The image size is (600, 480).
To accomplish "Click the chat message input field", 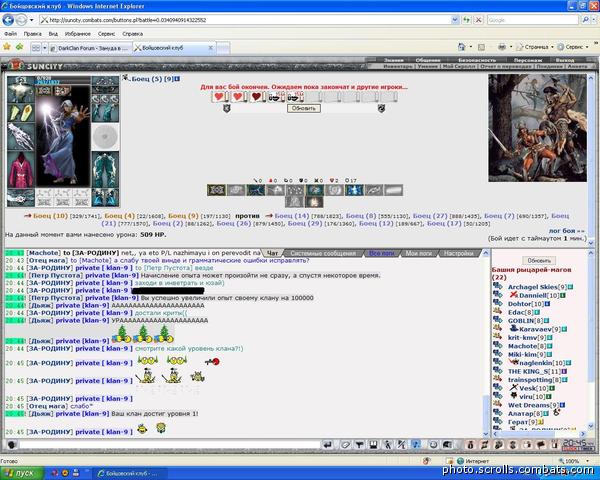I will (170, 445).
